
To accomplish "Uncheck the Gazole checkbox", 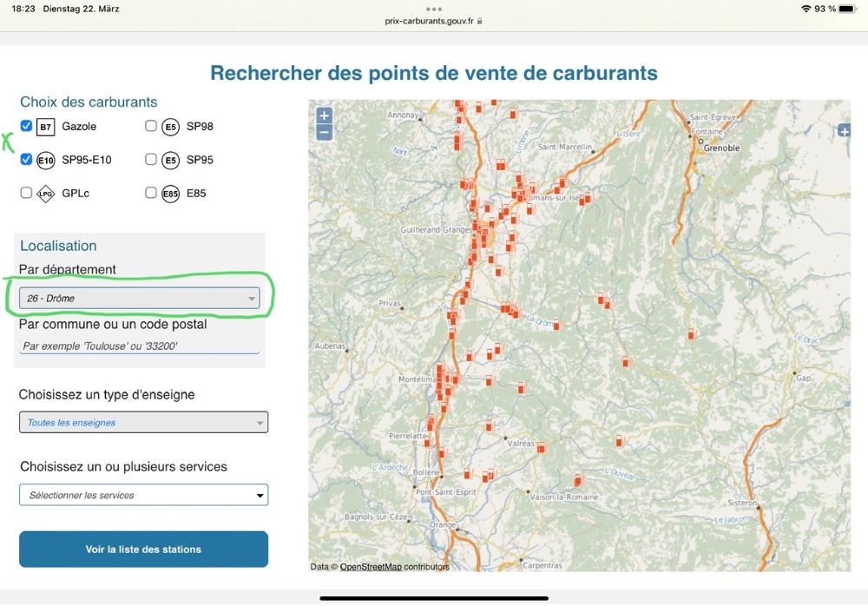I will click(x=26, y=127).
